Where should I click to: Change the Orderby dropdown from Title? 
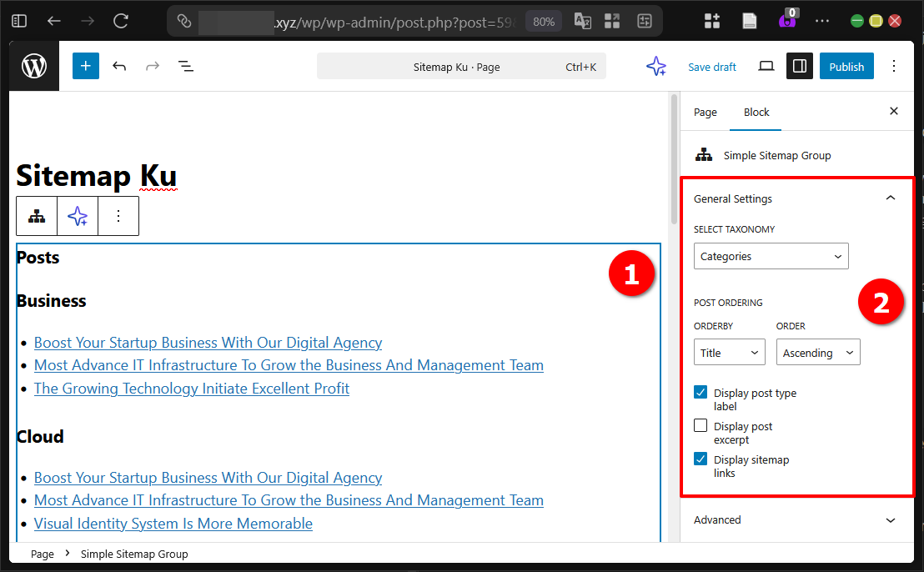pos(729,352)
